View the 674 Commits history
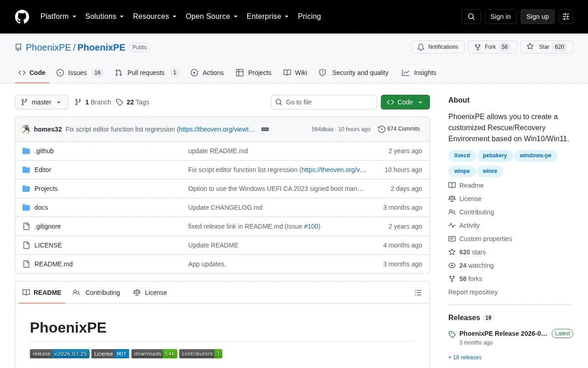This screenshot has width=588, height=368. pos(399,129)
